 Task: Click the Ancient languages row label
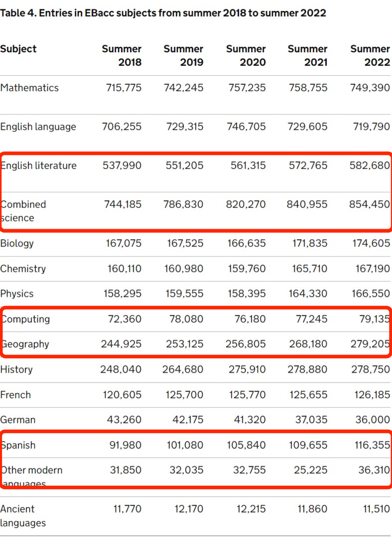(x=23, y=516)
